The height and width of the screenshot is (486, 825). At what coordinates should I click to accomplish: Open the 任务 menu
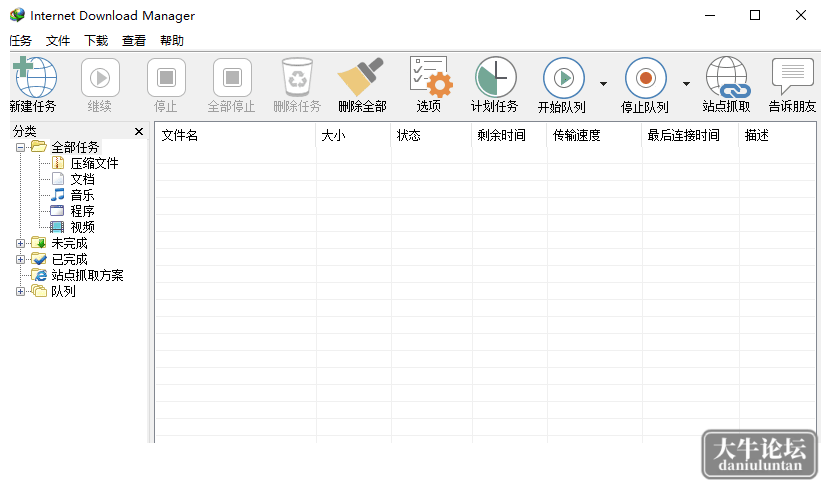click(x=21, y=40)
